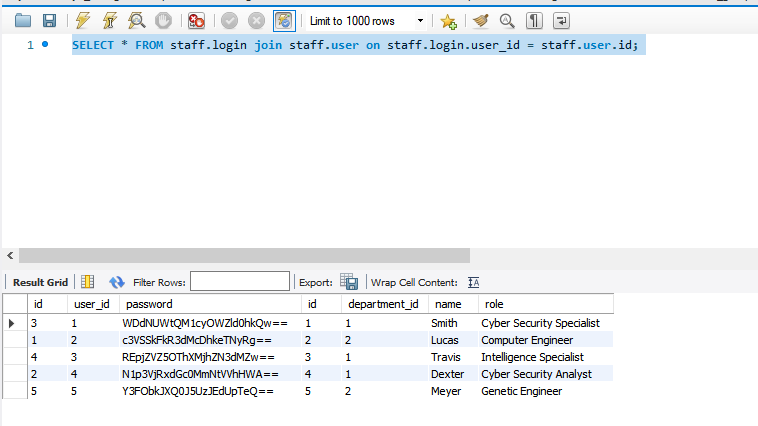Viewport: 758px width, 426px height.
Task: Refresh the result grid data
Action: [x=117, y=282]
